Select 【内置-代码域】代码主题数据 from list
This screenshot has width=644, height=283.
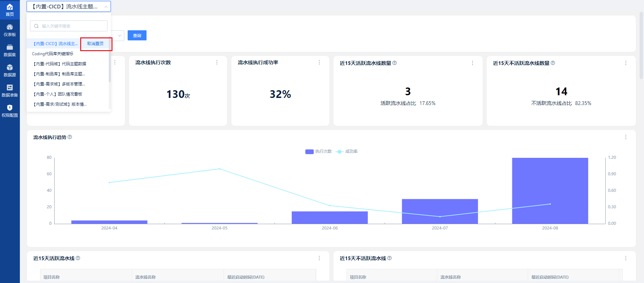tap(59, 64)
